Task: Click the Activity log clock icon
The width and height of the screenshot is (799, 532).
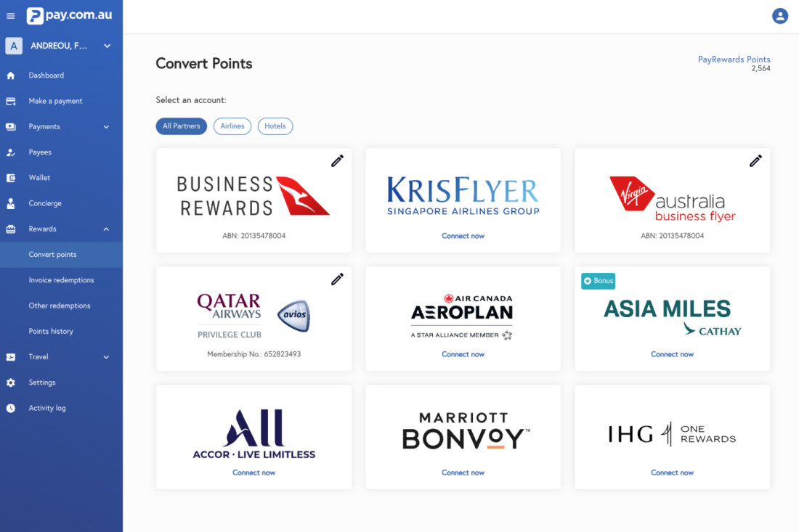Action: [11, 408]
